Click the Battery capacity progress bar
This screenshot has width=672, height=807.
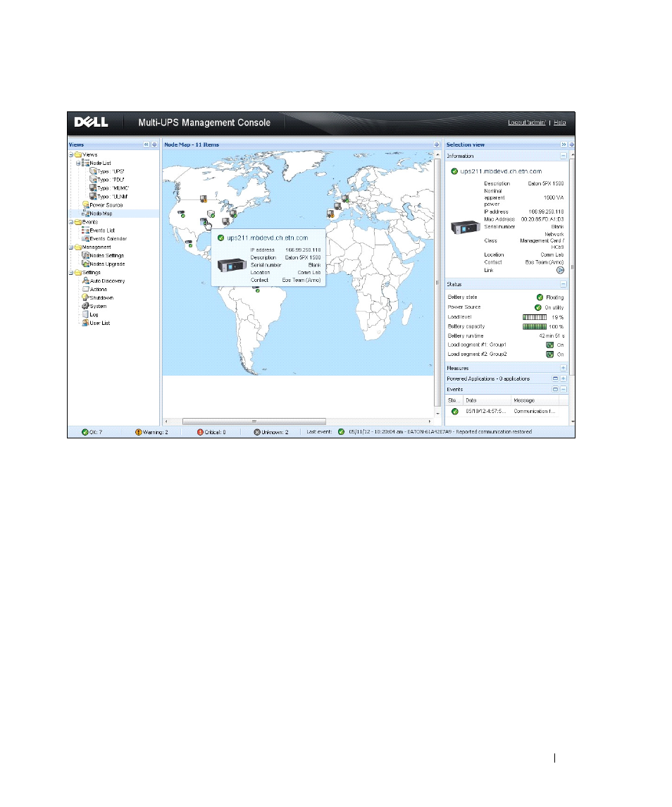[x=535, y=327]
